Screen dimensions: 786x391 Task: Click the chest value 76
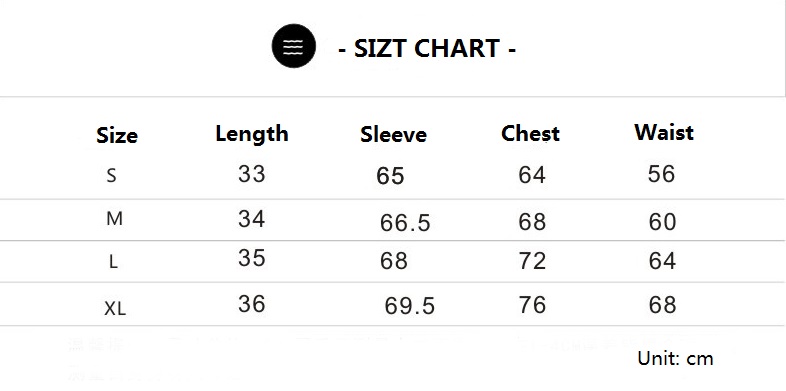coord(532,305)
